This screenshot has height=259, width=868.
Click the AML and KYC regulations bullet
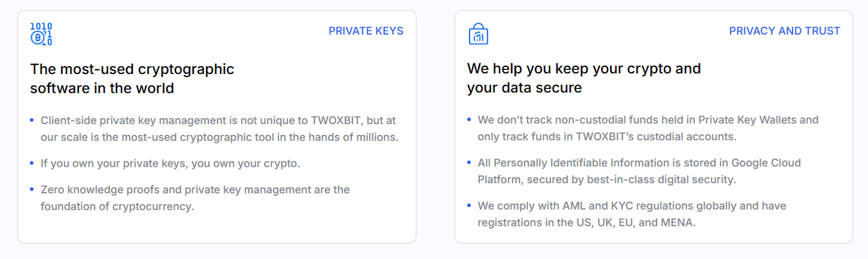click(x=632, y=214)
